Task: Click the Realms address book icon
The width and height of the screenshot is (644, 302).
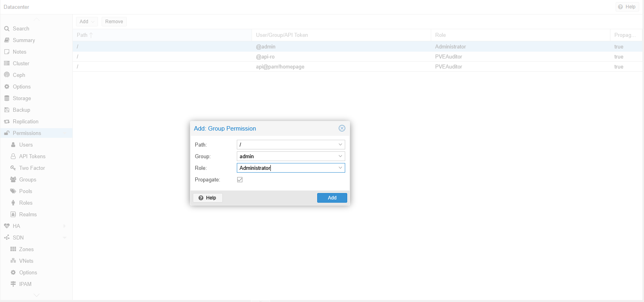Action: pos(13,215)
